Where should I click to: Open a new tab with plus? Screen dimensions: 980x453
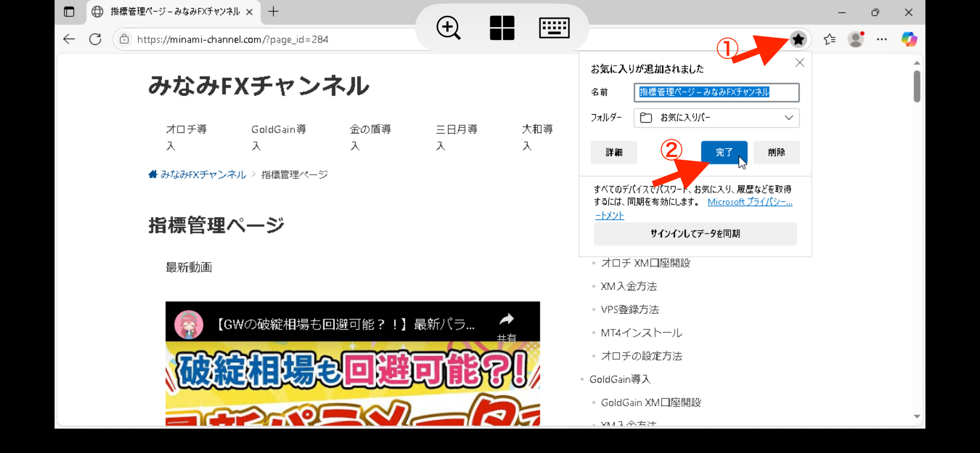click(x=273, y=12)
